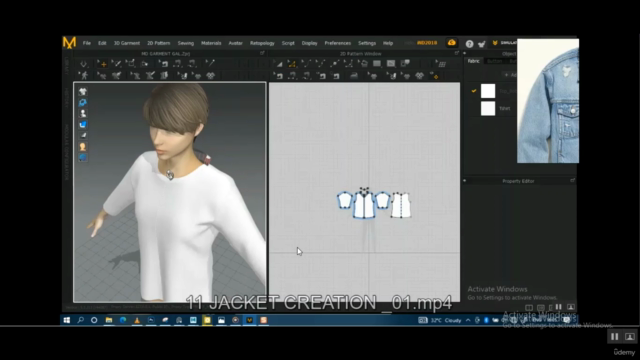Toggle the blue fourth display icon in 3D view
This screenshot has width=640, height=360.
[x=83, y=124]
